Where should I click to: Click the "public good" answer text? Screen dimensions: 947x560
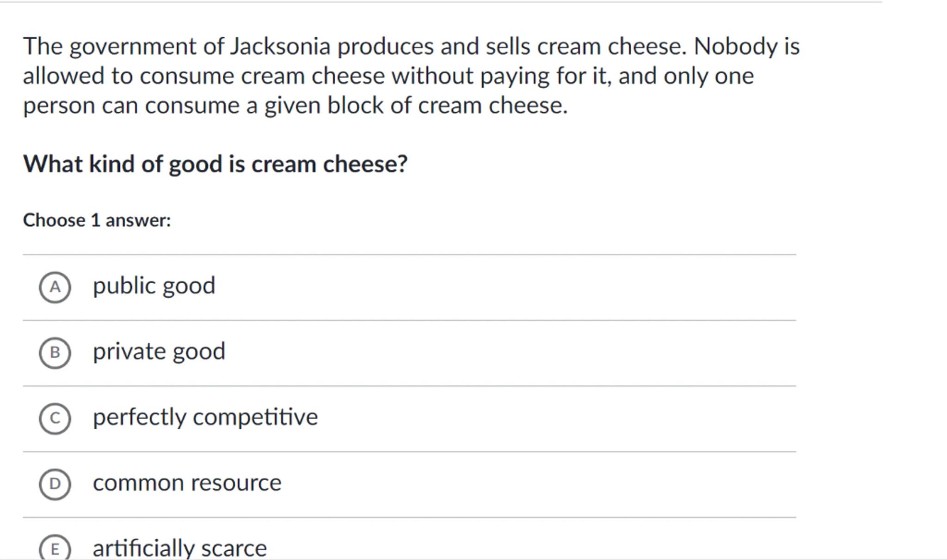[x=154, y=286]
